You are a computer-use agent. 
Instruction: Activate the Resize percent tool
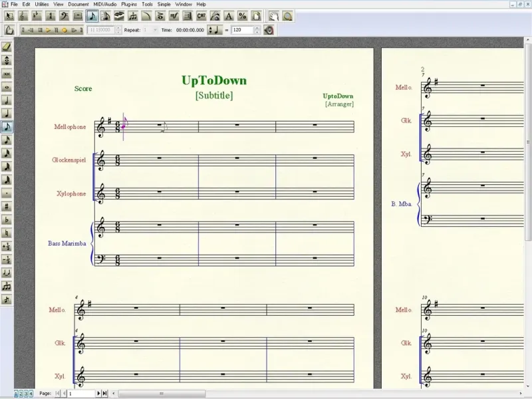point(242,16)
